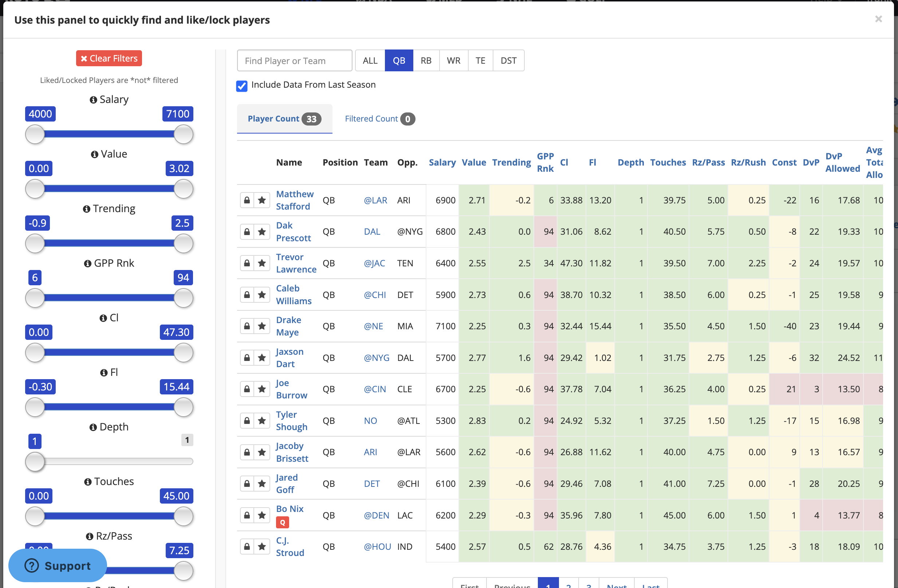This screenshot has width=898, height=588.
Task: Click the Salary slider maximum handle
Action: [184, 134]
